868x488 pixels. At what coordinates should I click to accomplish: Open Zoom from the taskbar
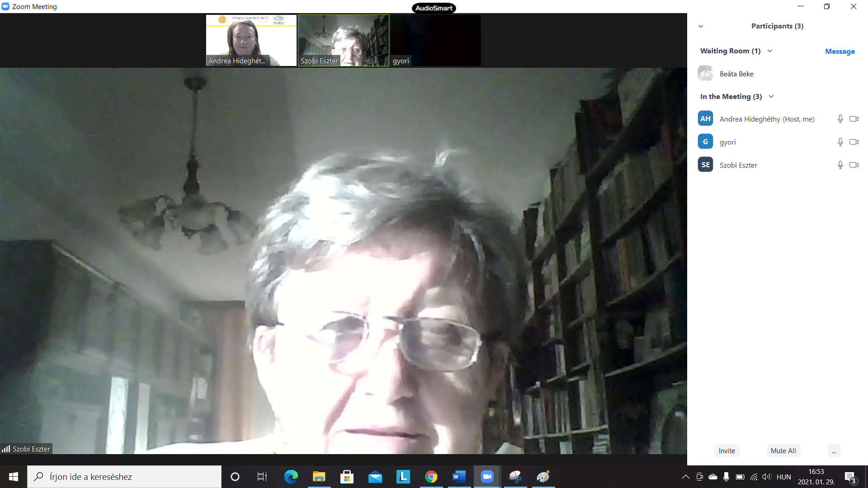click(487, 477)
